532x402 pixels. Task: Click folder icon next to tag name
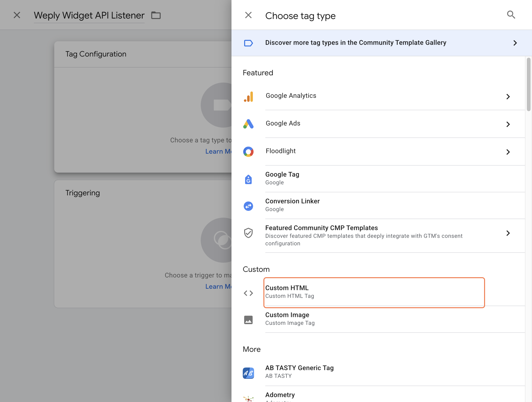[x=156, y=15]
